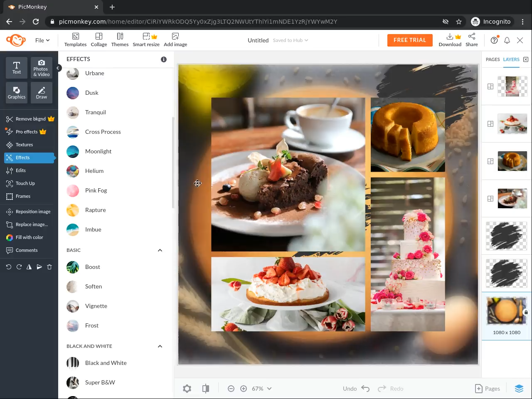
Task: Open the help question-mark icon
Action: (494, 40)
